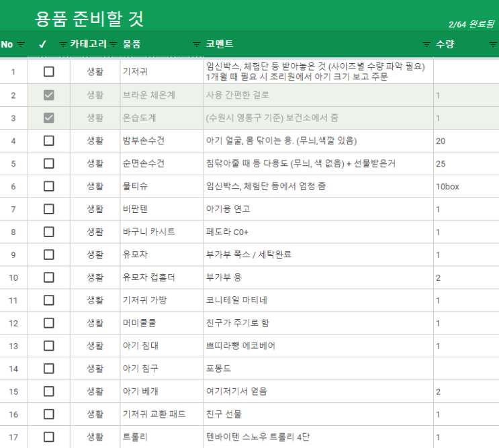Select the '2/64 완료됨' progress text
499x448 pixels.
[471, 24]
